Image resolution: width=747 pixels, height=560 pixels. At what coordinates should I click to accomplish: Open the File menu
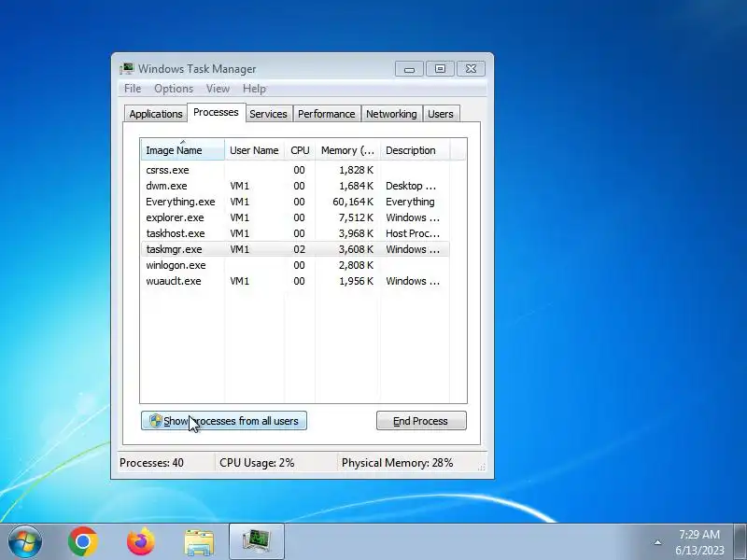click(x=133, y=89)
